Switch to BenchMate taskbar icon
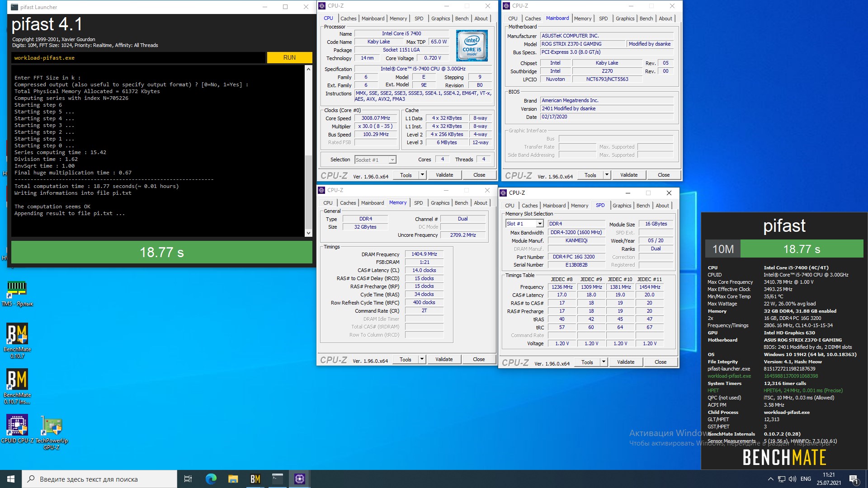The image size is (868, 488). tap(255, 479)
